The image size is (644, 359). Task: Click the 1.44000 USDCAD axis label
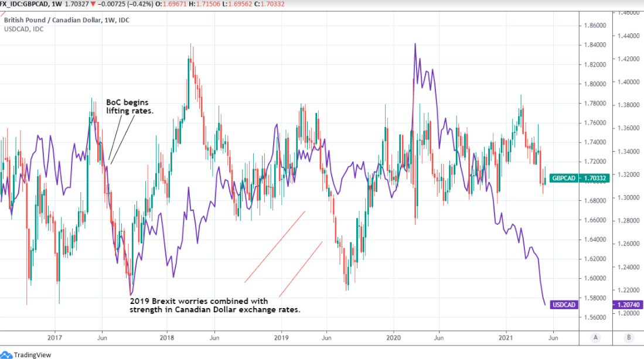pos(628,36)
